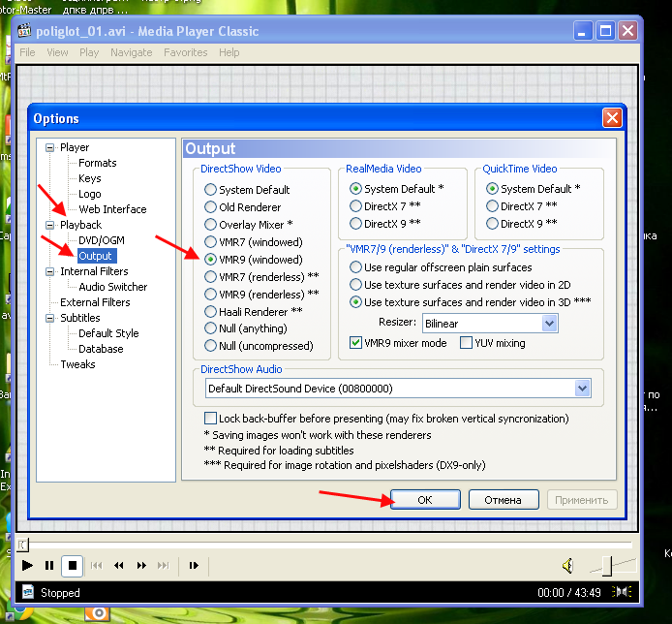The width and height of the screenshot is (672, 624).
Task: Click the Stop square button
Action: click(72, 566)
